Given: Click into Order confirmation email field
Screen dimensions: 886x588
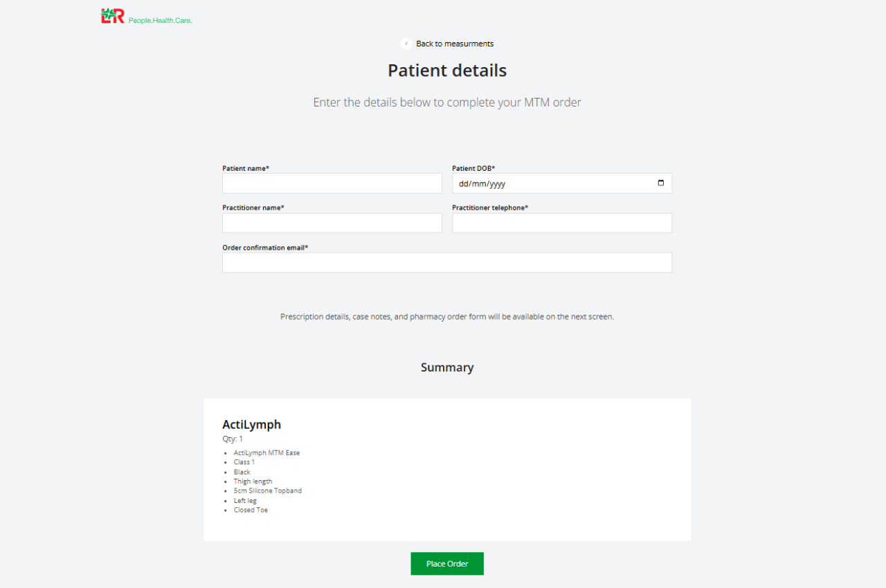Looking at the screenshot, I should tap(447, 263).
